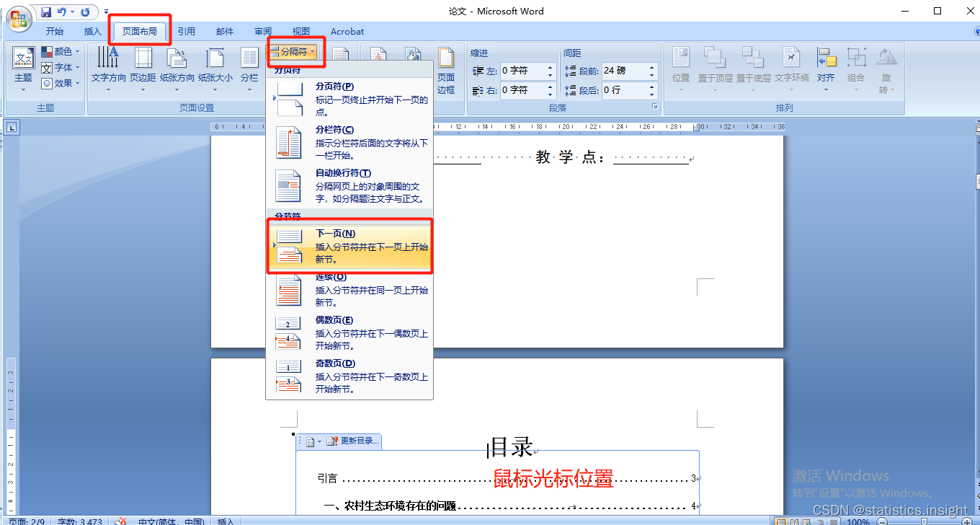
Task: Insert Next Page (下一页) section break
Action: 350,247
